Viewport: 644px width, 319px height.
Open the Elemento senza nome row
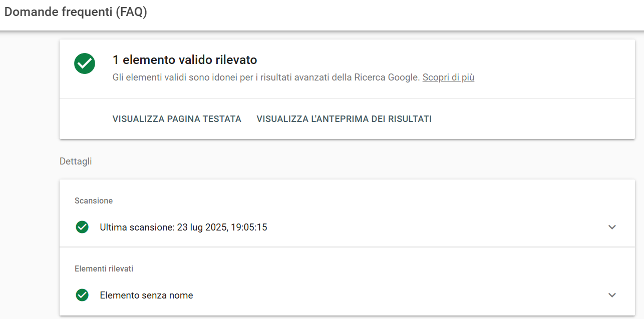click(347, 295)
